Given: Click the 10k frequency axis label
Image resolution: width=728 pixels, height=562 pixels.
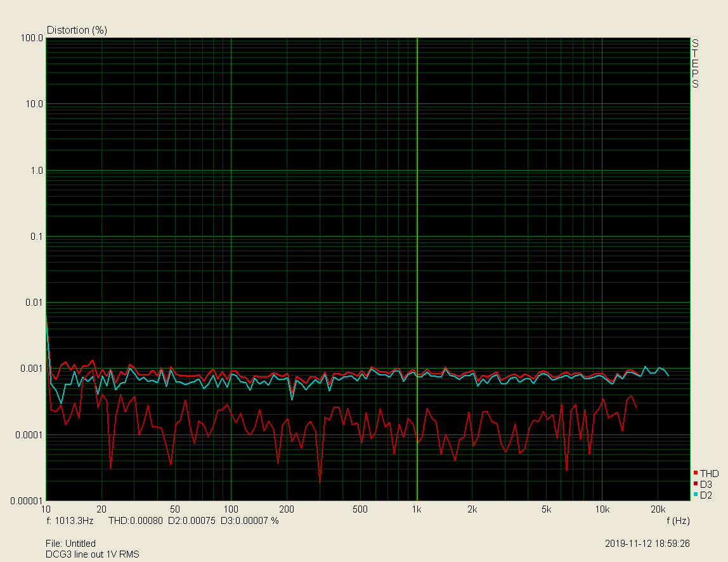Looking at the screenshot, I should [x=602, y=509].
